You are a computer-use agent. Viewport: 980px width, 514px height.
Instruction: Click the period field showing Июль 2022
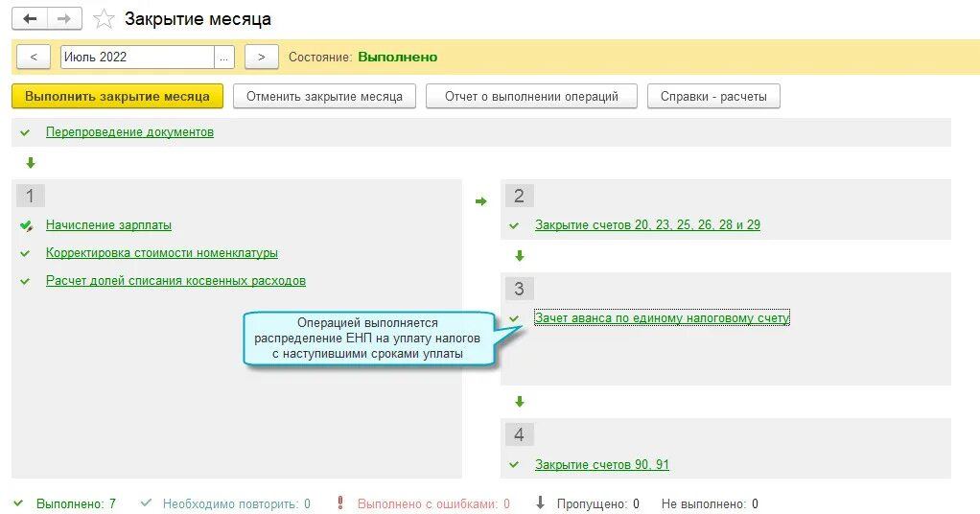[x=137, y=57]
